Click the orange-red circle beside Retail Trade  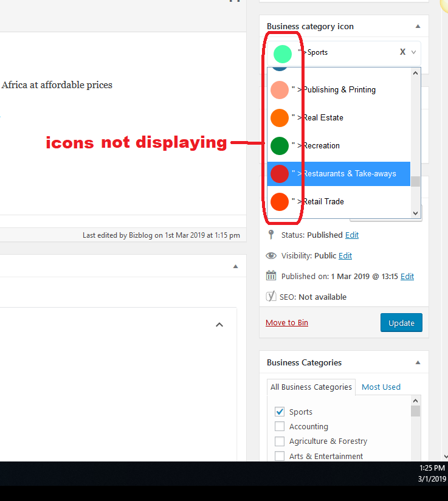pos(280,202)
